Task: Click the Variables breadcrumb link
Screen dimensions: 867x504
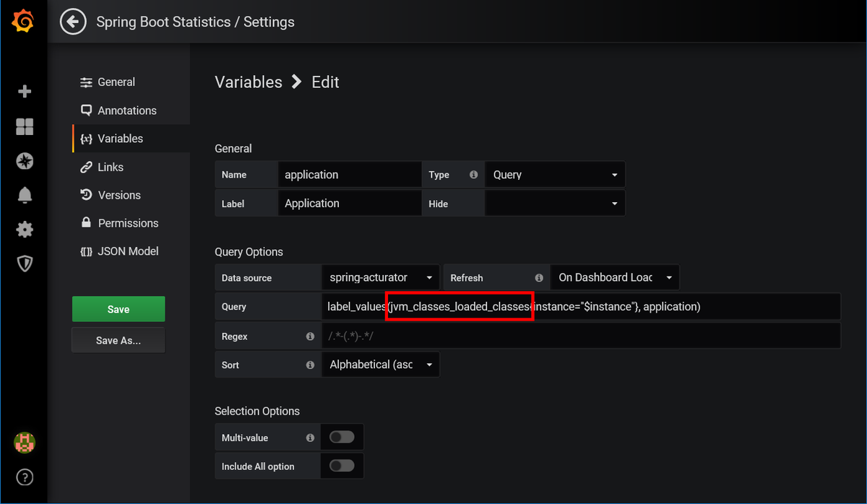Action: point(249,82)
